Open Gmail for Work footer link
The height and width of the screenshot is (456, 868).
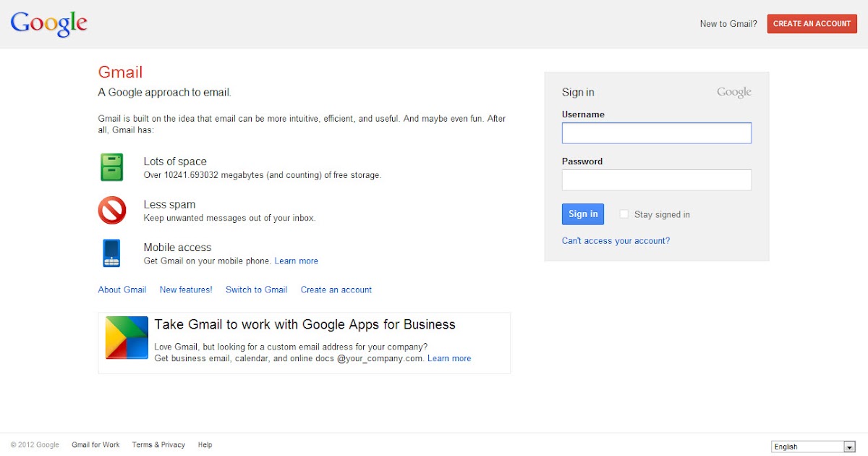95,445
